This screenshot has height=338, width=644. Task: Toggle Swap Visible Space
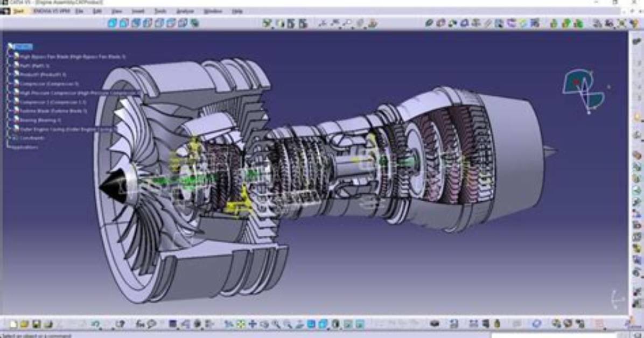pyautogui.click(x=360, y=325)
